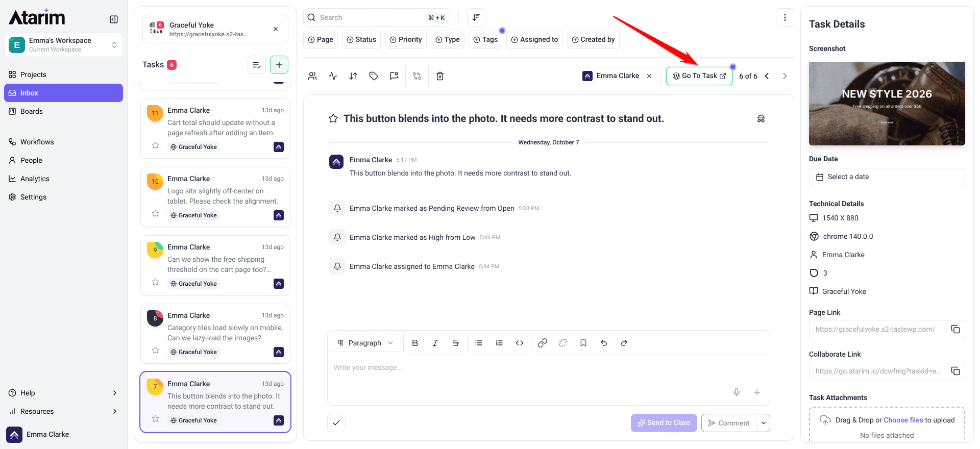This screenshot has width=980, height=449.
Task: Go to Boards in the sidebar
Action: 63,111
